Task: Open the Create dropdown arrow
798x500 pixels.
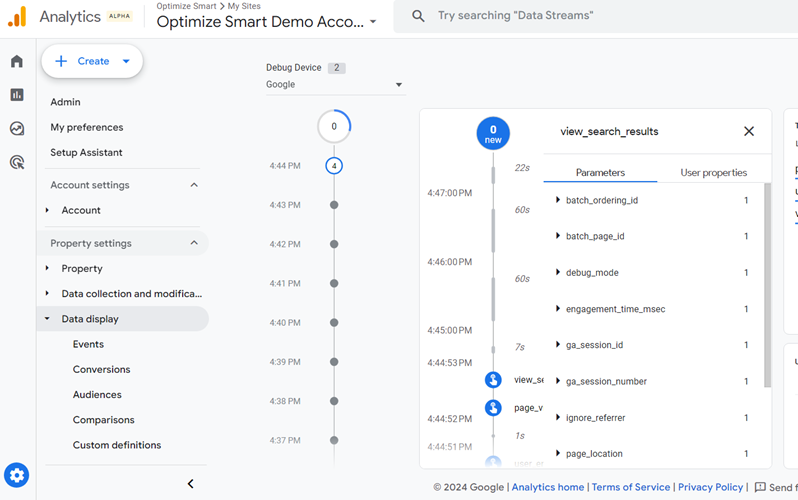Action: pos(126,61)
